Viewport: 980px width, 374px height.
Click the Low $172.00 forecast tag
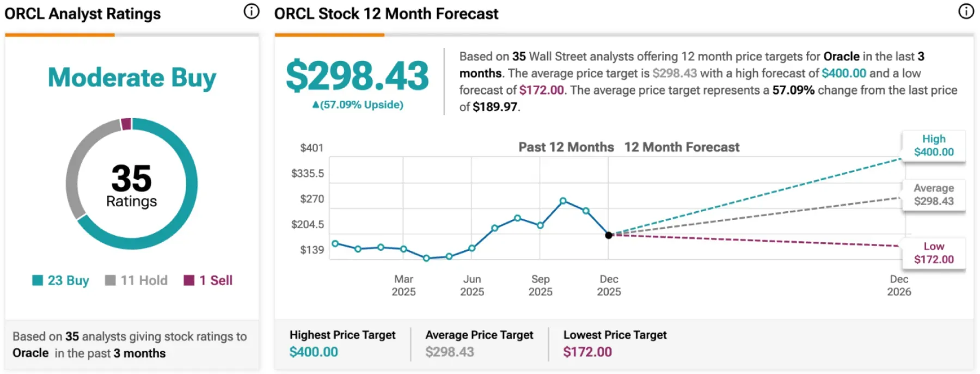(934, 253)
